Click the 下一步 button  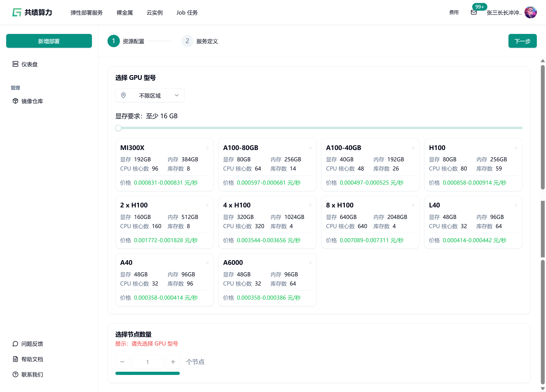[x=522, y=41]
